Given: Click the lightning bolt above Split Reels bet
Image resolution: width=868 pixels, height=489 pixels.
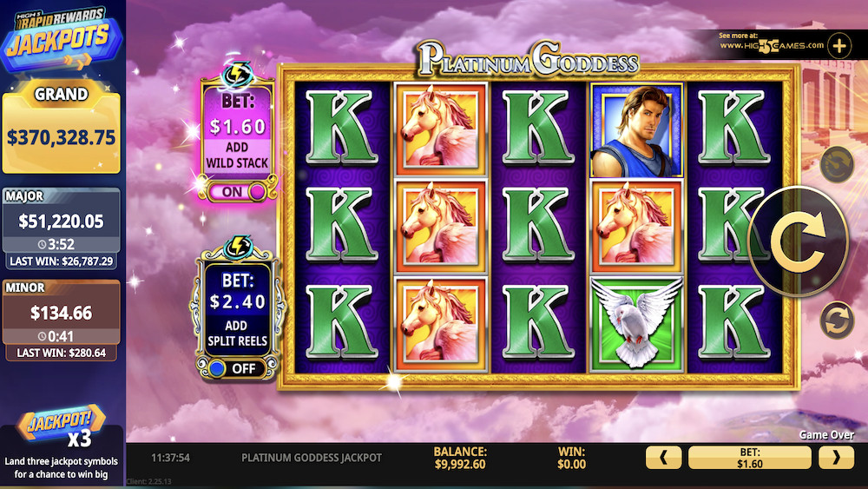Looking at the screenshot, I should click(238, 247).
